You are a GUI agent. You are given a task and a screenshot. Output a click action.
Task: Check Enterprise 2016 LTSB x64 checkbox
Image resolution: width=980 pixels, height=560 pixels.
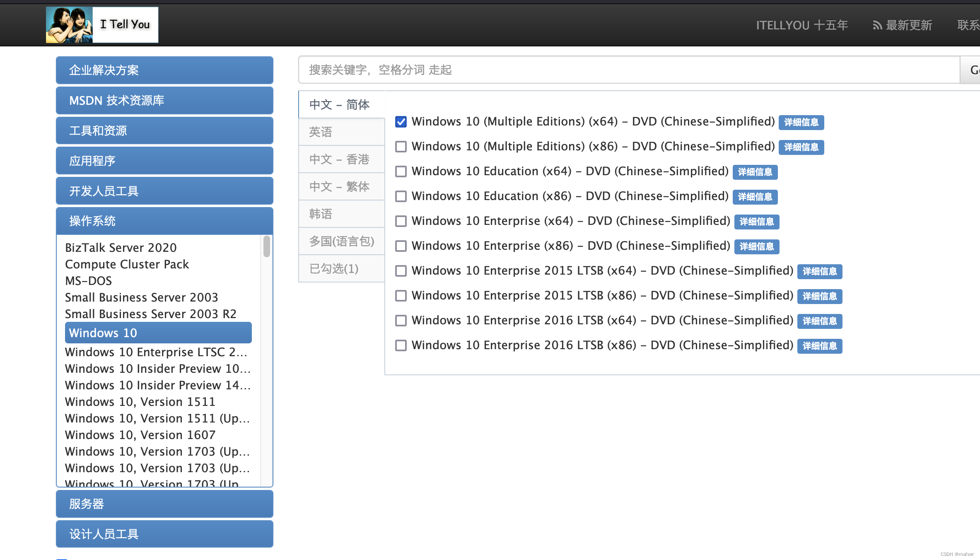[x=401, y=321]
